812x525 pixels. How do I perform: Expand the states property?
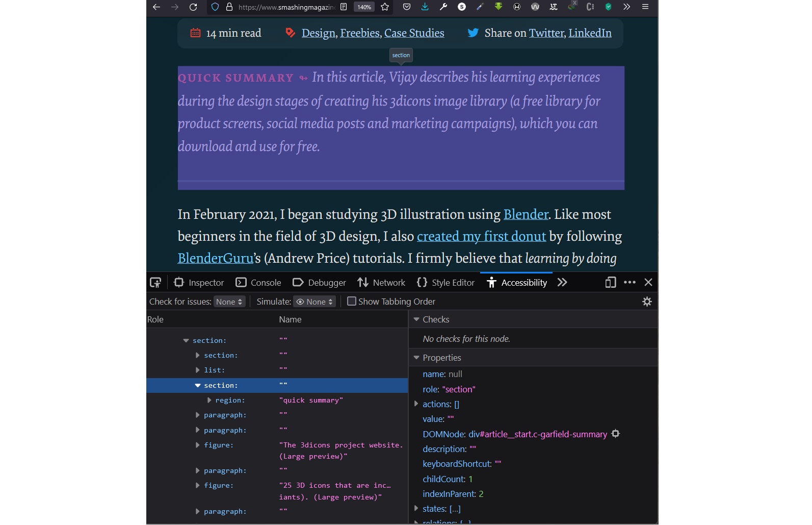click(x=416, y=508)
